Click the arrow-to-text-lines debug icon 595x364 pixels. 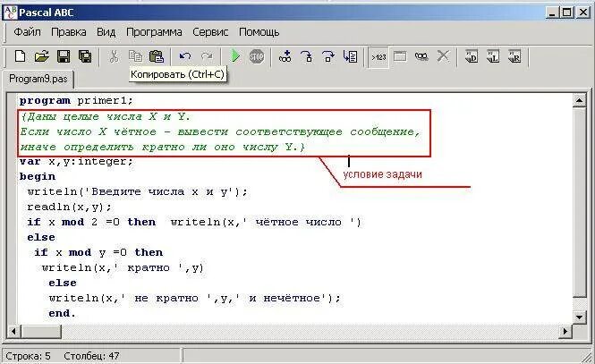[350, 56]
